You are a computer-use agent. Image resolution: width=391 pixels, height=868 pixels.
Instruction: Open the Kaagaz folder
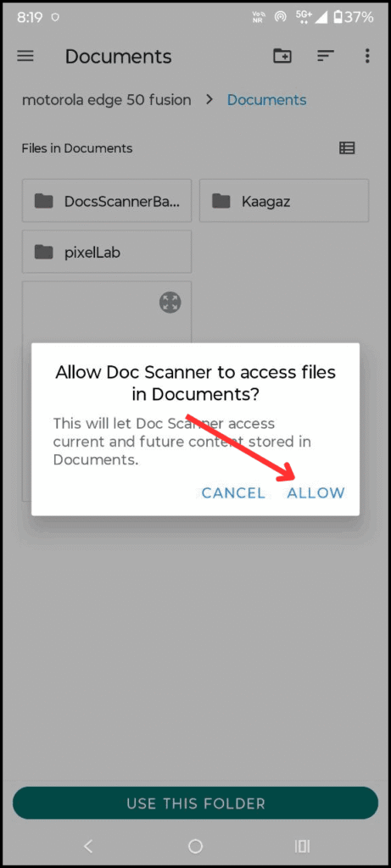pos(284,200)
